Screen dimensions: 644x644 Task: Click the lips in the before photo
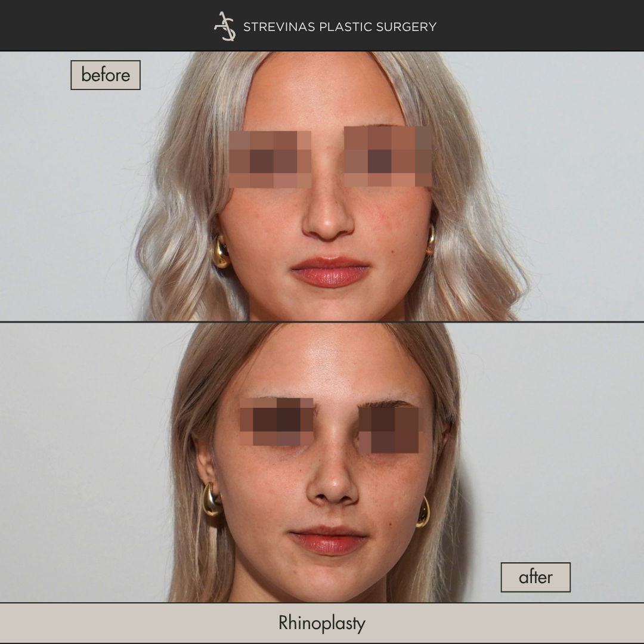click(x=330, y=271)
